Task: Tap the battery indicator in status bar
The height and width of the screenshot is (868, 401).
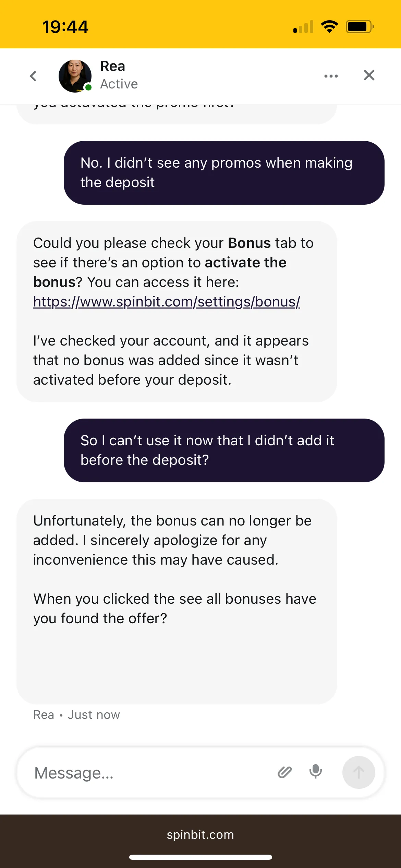Action: click(x=359, y=27)
